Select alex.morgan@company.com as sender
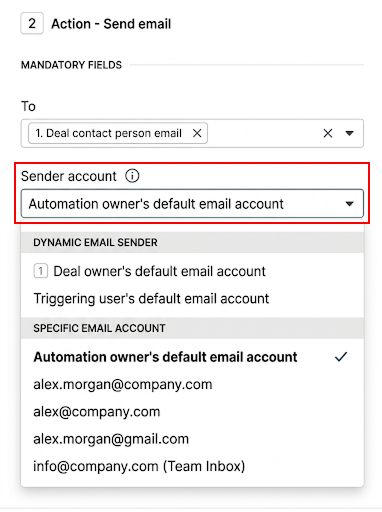 pyautogui.click(x=192, y=384)
